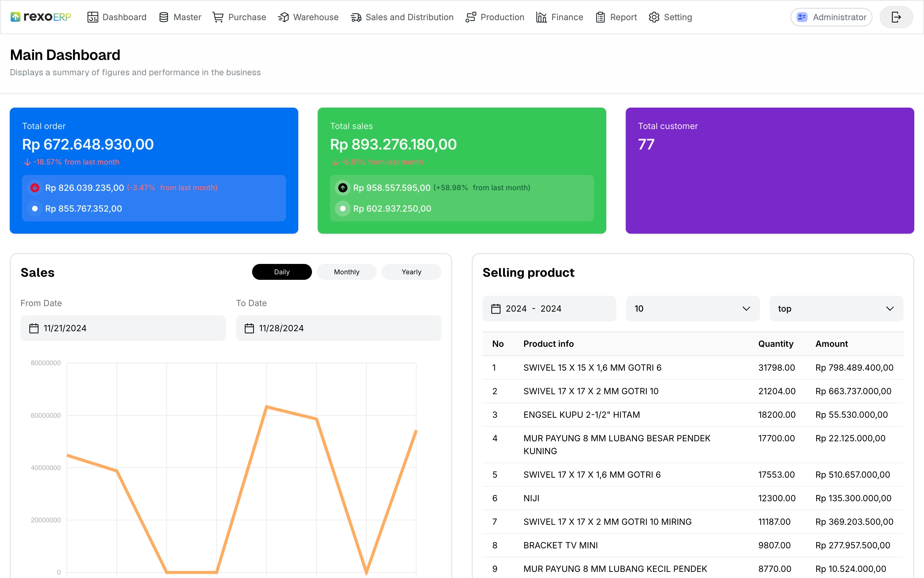
Task: Click row SWIVEL 17 X 17 X 2 MM GOTRI 10 MIRING
Action: click(x=693, y=522)
